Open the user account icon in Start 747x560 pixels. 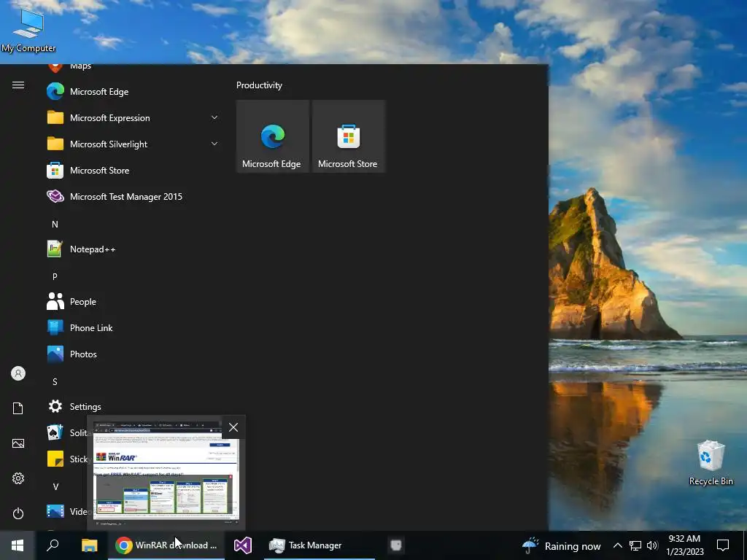point(18,373)
